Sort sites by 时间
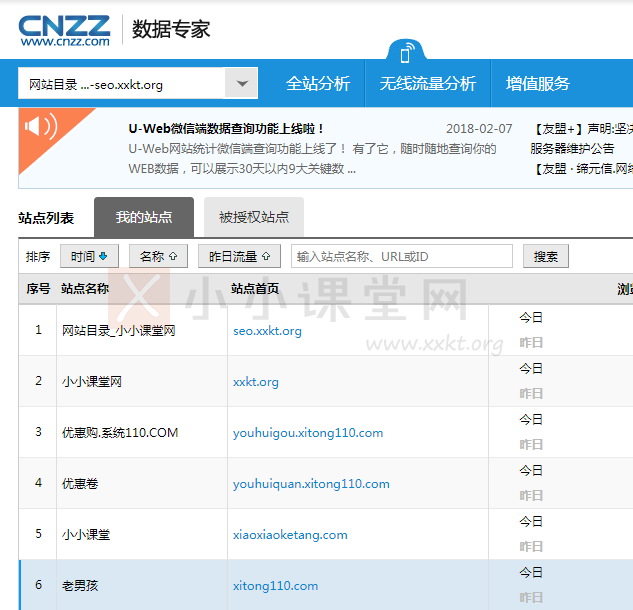Image resolution: width=633 pixels, height=610 pixels. pyautogui.click(x=89, y=256)
